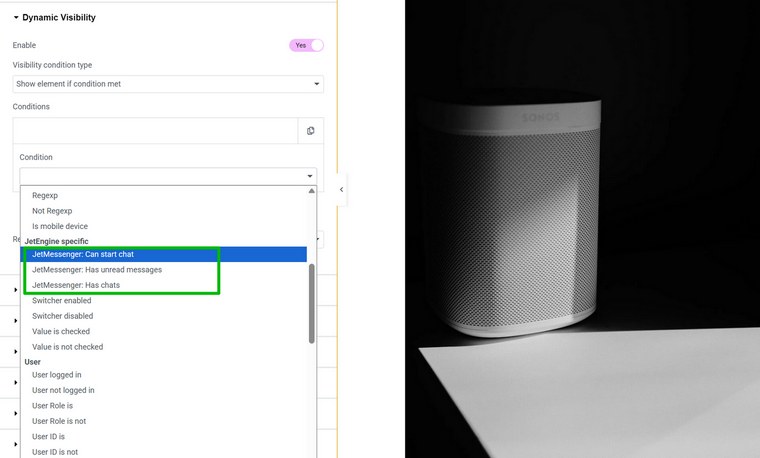The height and width of the screenshot is (458, 760).
Task: Pick Switcher disabled condition
Action: point(164,316)
